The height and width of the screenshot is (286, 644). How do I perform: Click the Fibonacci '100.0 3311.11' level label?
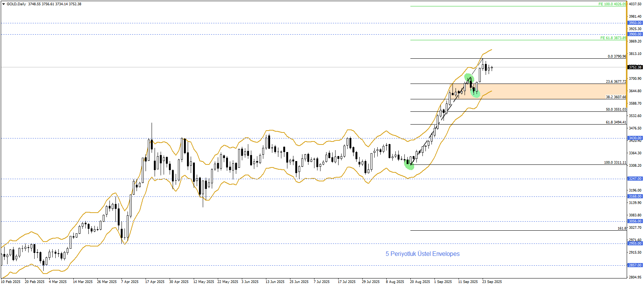[615, 163]
